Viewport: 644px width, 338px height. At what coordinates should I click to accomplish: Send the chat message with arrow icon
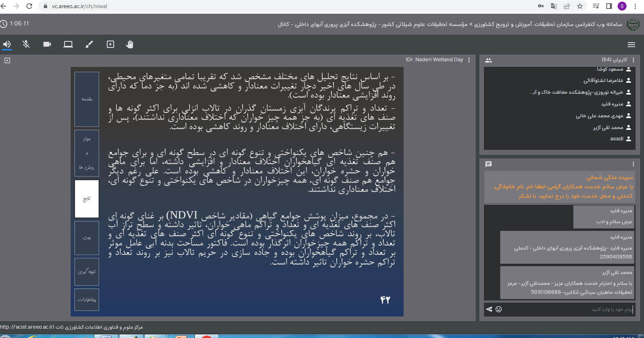tap(489, 309)
